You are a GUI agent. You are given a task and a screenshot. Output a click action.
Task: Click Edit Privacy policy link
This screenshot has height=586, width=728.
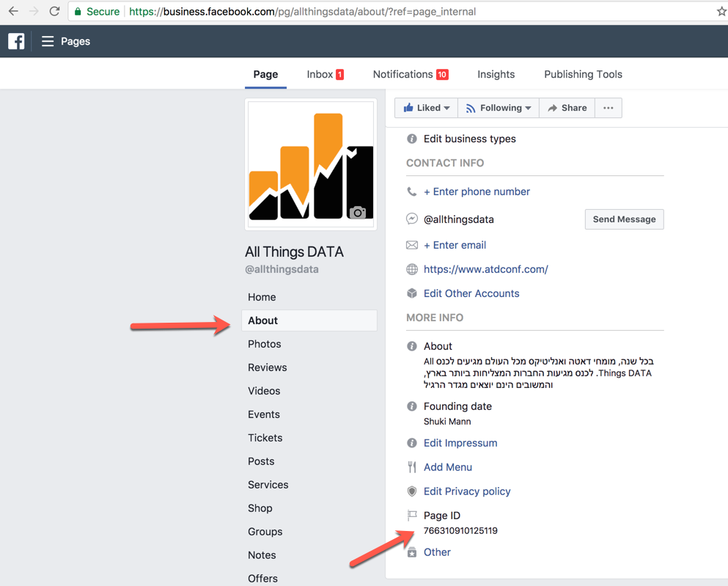click(x=467, y=491)
